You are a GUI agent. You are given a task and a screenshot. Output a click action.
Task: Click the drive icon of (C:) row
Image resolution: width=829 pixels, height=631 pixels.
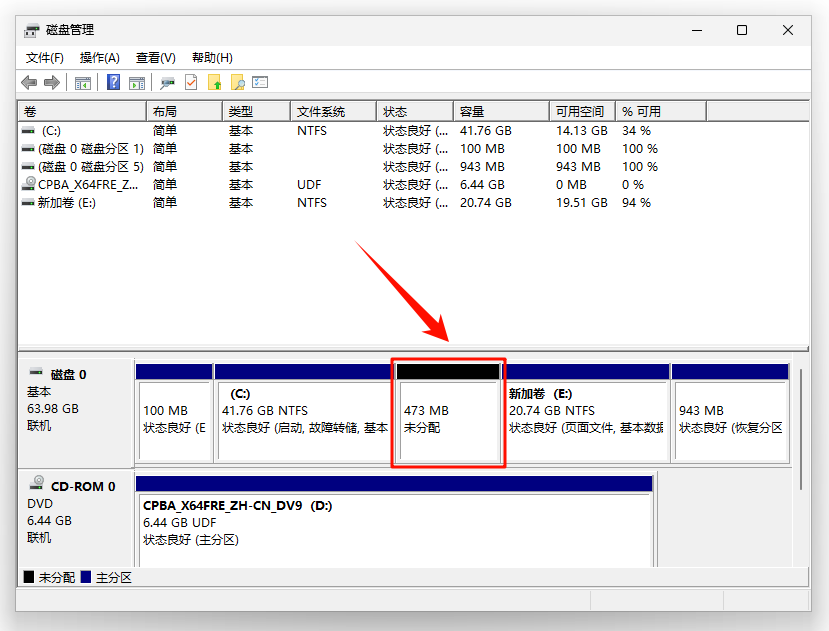click(28, 130)
